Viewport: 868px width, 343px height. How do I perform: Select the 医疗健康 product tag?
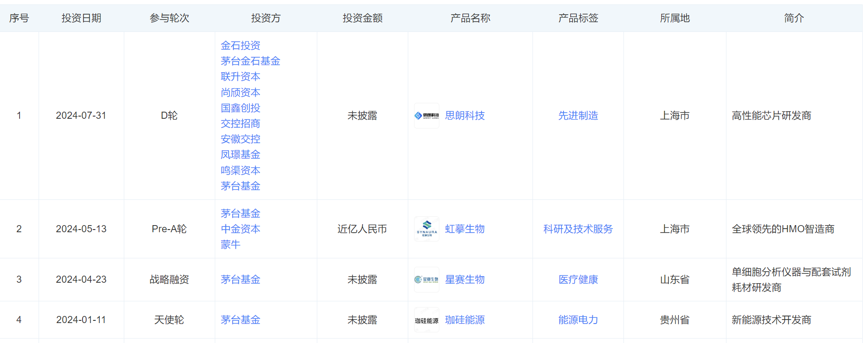578,280
